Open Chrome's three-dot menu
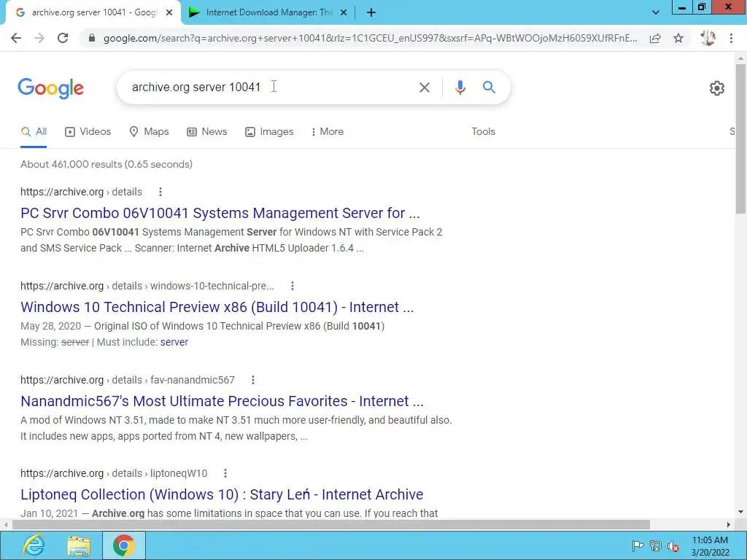 (x=731, y=38)
